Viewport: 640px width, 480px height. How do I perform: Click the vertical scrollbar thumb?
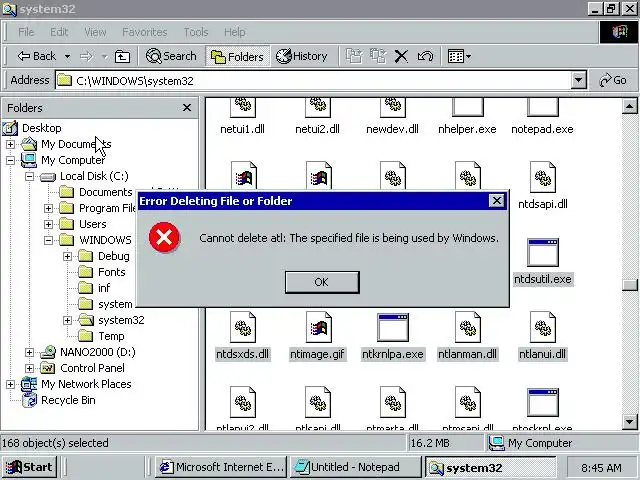630,285
